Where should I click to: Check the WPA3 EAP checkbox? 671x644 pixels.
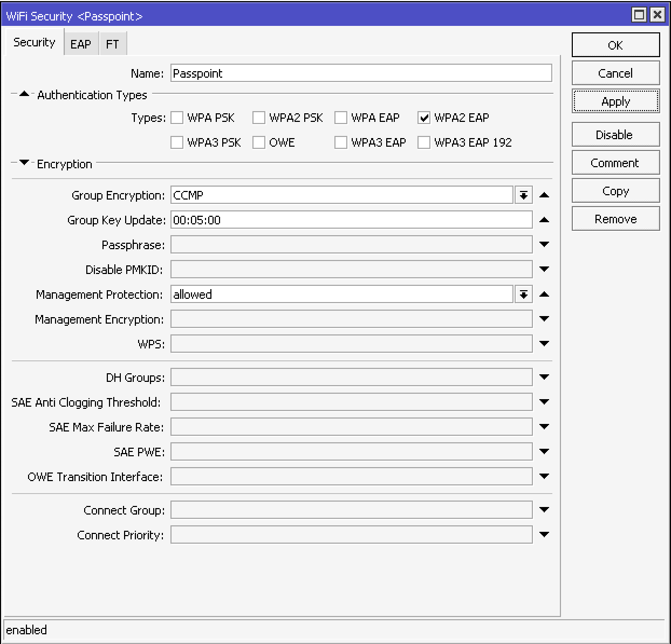point(341,142)
